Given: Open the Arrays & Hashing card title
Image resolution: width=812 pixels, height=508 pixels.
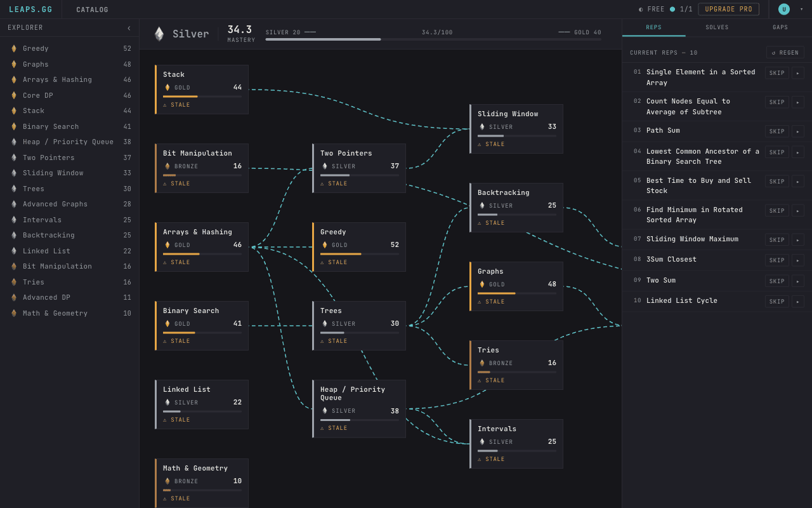Looking at the screenshot, I should [197, 232].
